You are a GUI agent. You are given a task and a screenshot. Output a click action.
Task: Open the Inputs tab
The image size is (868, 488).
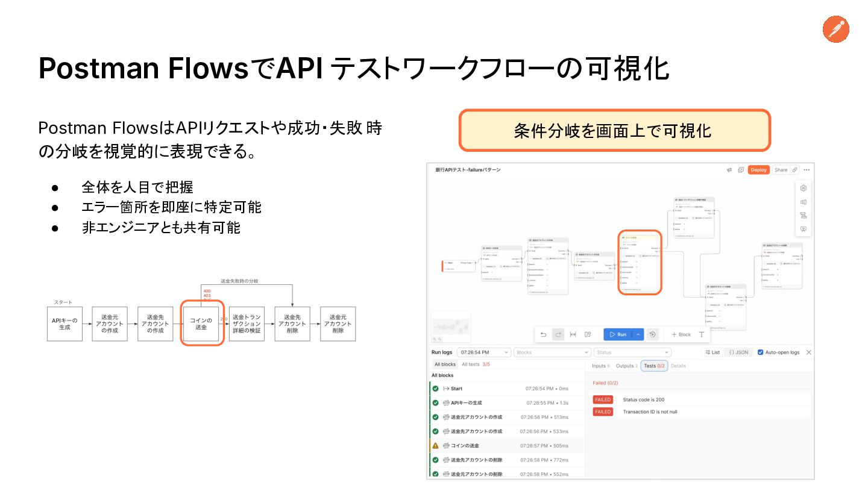pos(601,366)
